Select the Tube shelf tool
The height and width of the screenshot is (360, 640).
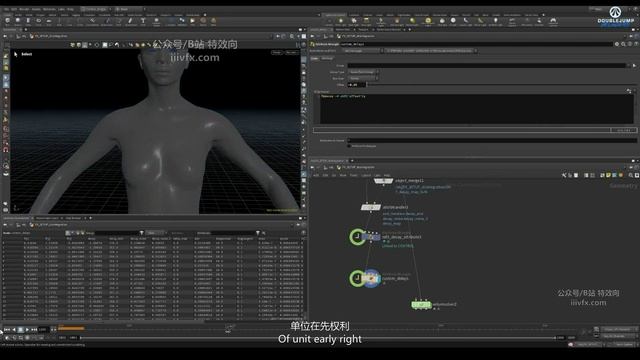pos(28,21)
